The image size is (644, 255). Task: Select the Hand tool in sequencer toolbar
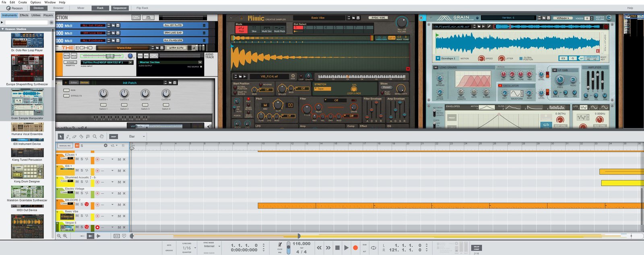102,137
